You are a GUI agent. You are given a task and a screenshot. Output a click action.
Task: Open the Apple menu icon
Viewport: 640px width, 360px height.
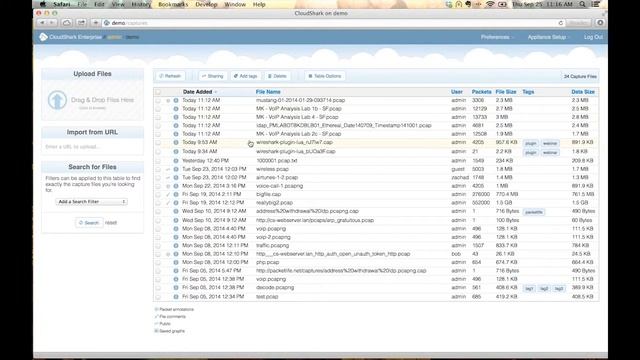click(43, 4)
